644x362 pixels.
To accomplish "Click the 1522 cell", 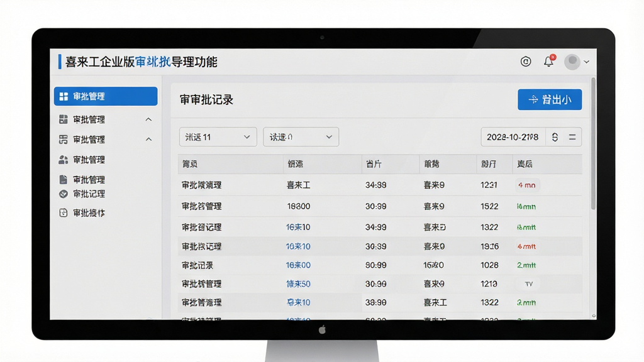I will pos(489,206).
